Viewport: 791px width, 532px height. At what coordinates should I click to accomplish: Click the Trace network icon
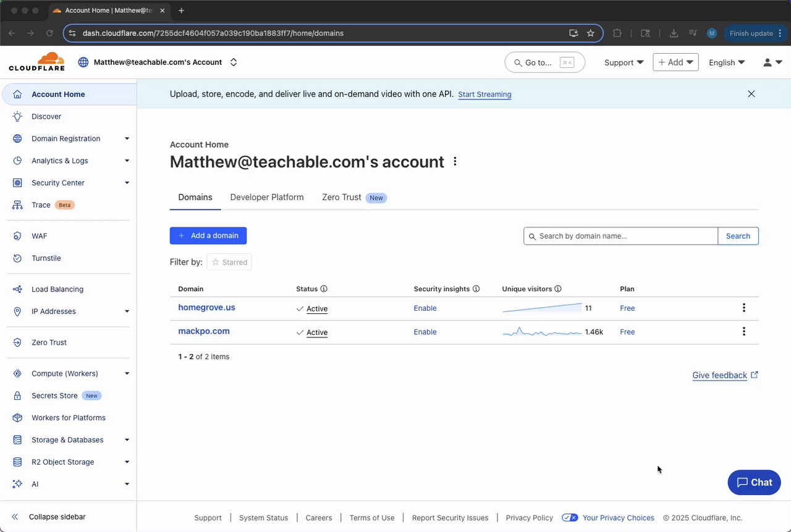[18, 205]
